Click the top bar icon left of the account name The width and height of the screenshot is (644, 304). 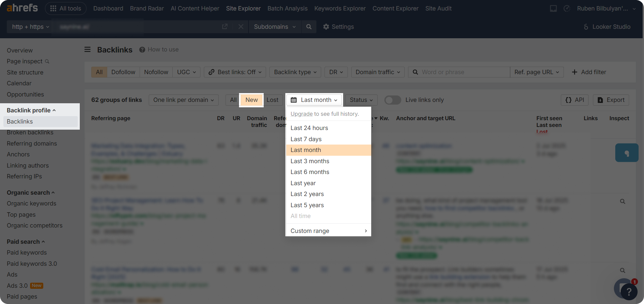pyautogui.click(x=567, y=8)
